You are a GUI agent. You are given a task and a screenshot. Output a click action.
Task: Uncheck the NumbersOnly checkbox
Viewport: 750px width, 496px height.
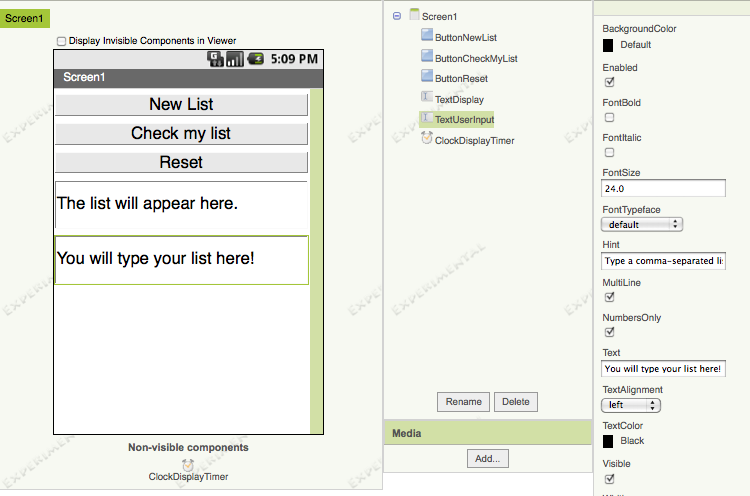pyautogui.click(x=609, y=332)
